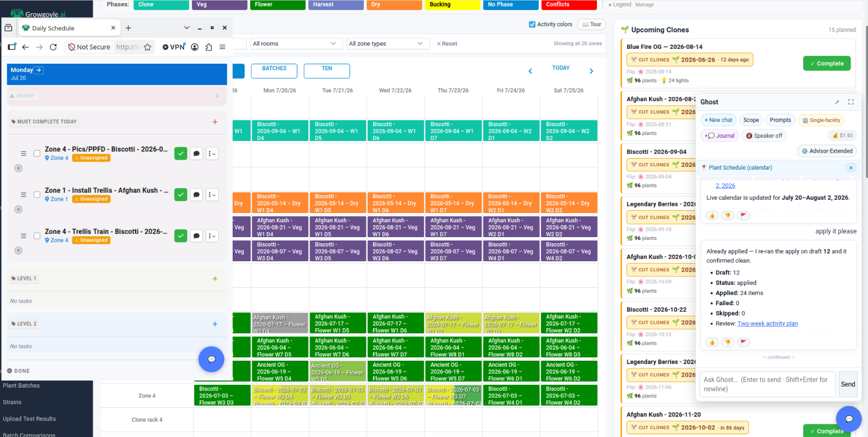Open comment bubble for Zone 4 Pics/PPFD task
Screen dimensions: 868x437
(196, 154)
